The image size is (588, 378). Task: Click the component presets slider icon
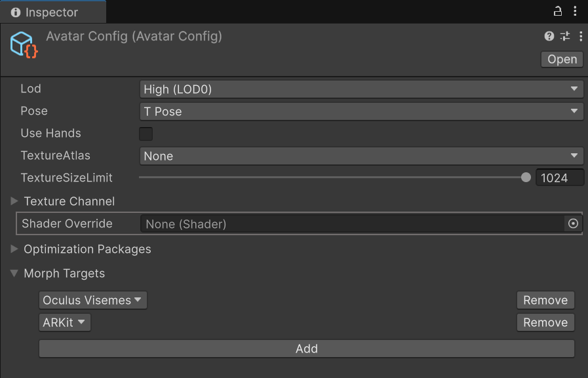click(x=565, y=37)
